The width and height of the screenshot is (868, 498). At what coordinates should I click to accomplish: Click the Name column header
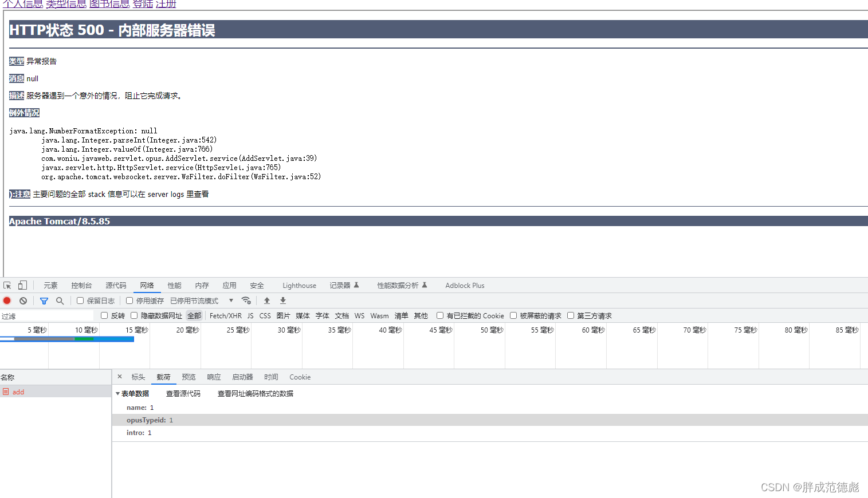click(x=56, y=377)
